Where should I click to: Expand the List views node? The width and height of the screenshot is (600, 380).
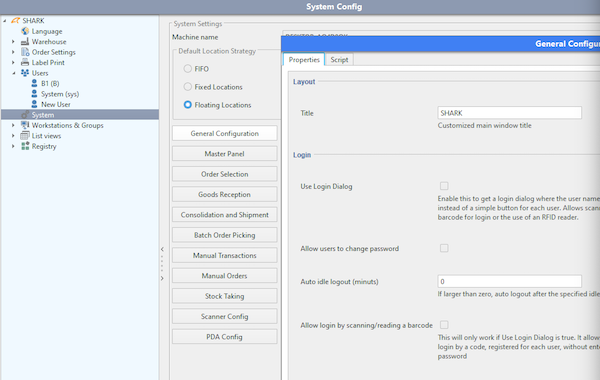[x=13, y=135]
